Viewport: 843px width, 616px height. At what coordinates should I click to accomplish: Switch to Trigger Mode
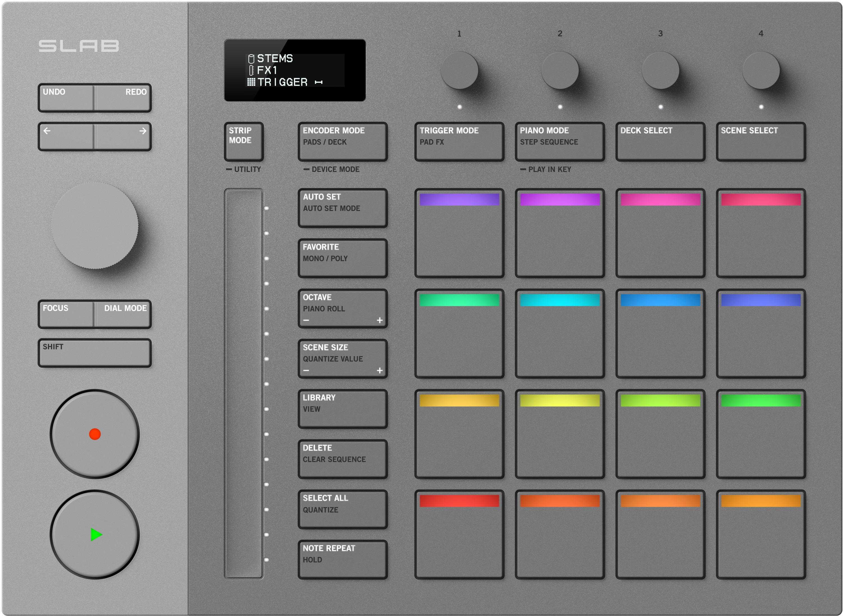(x=459, y=141)
